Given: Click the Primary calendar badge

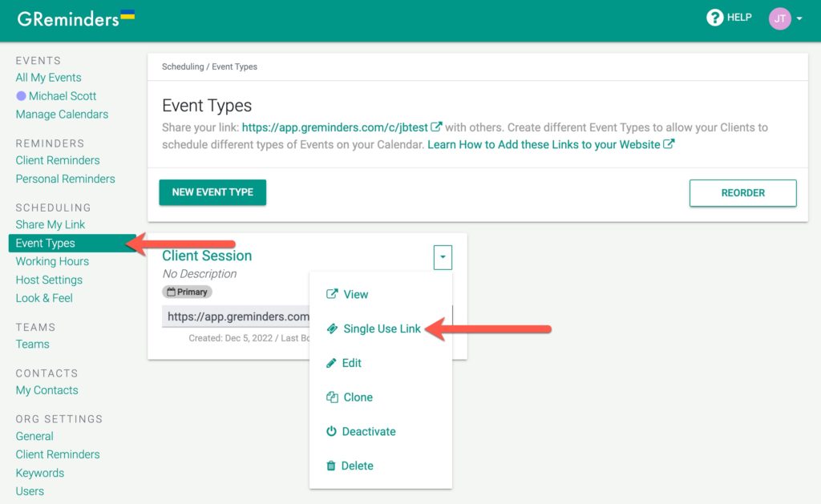Looking at the screenshot, I should click(x=187, y=292).
